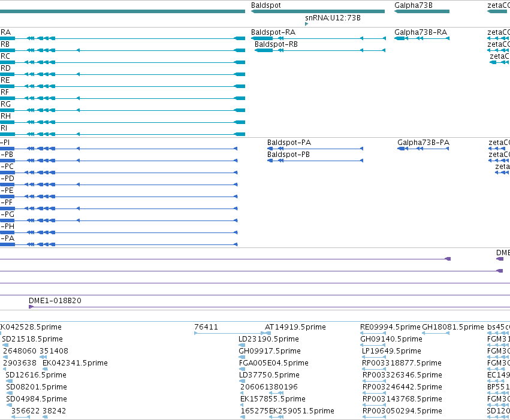Select the EK157855.5prime EST label
This screenshot has width=510, height=420.
[273, 399]
